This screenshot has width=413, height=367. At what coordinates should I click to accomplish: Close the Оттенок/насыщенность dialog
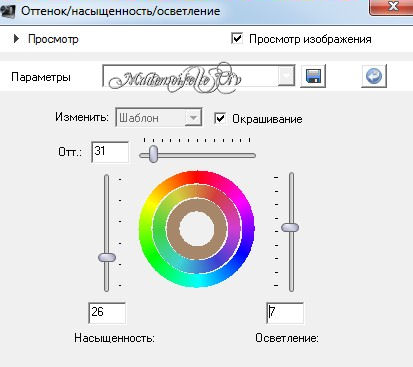pos(392,7)
